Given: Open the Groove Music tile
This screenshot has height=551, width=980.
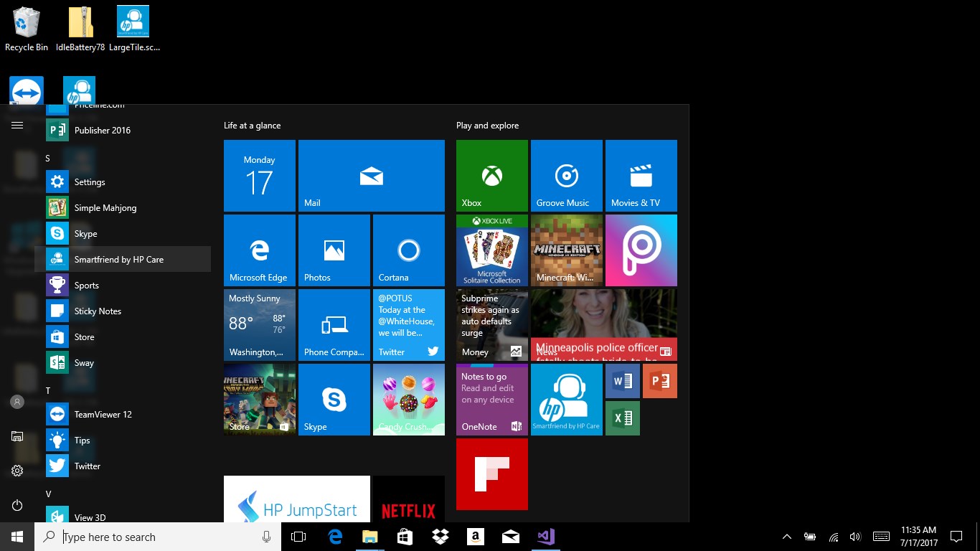Looking at the screenshot, I should (567, 176).
